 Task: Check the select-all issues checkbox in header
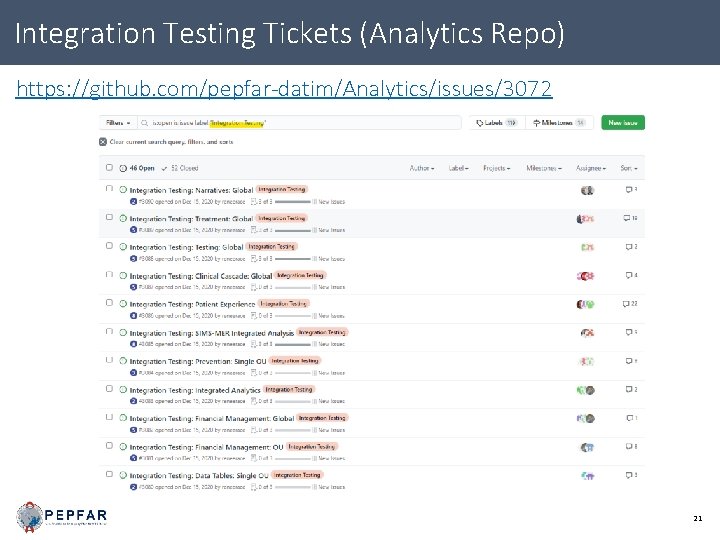[x=109, y=168]
